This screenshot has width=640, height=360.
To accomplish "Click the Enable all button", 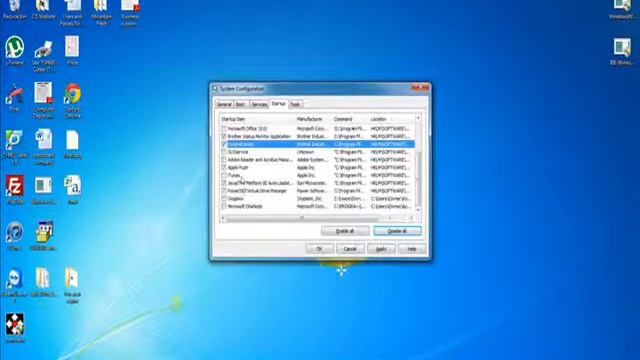I will [345, 231].
